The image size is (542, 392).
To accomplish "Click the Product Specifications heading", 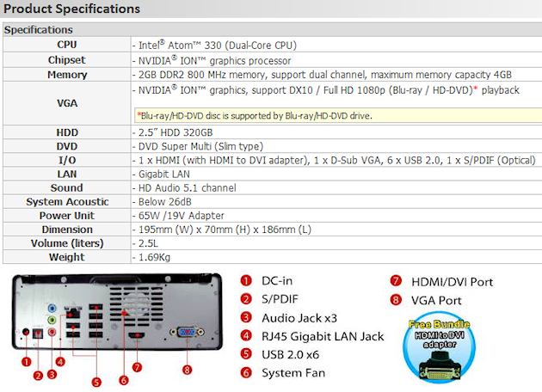I will (x=71, y=9).
